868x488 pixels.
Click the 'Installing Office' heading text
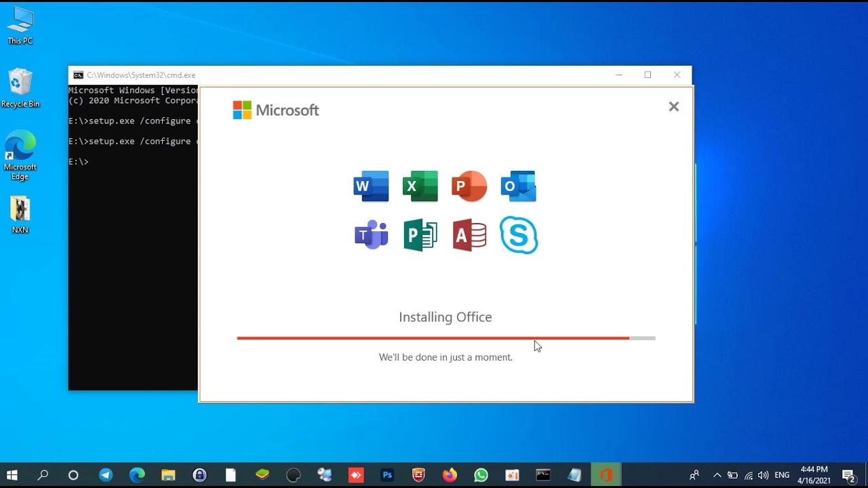coord(446,317)
